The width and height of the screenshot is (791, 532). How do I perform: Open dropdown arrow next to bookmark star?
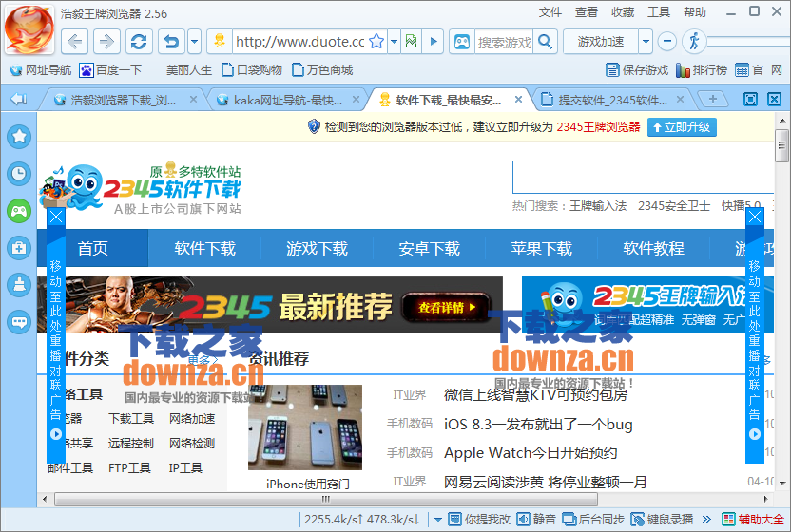tap(395, 42)
